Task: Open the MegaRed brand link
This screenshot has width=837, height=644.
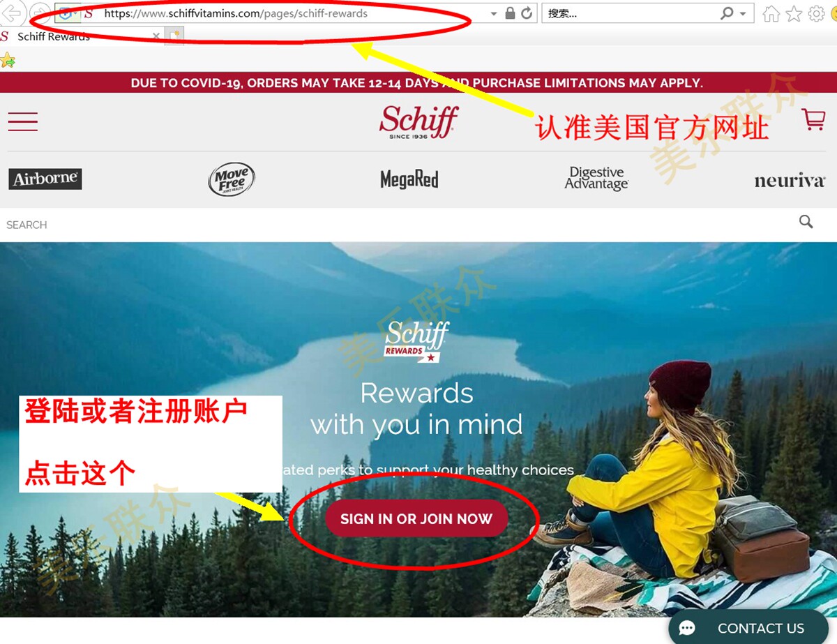Action: coord(409,180)
